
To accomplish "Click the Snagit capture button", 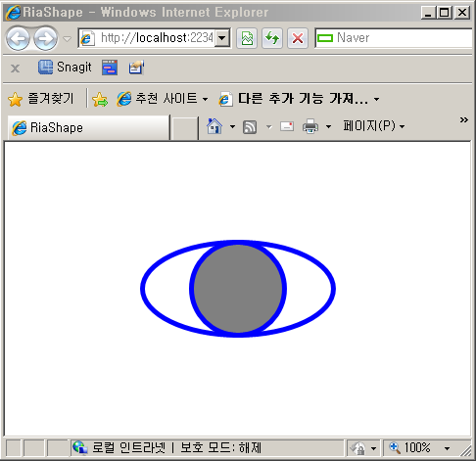I will (65, 68).
